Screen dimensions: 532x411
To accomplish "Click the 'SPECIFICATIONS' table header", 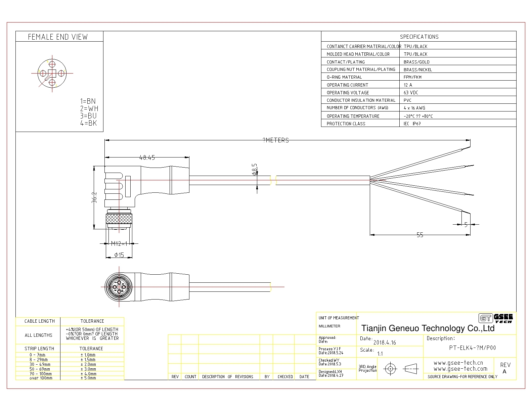I will (x=419, y=37).
